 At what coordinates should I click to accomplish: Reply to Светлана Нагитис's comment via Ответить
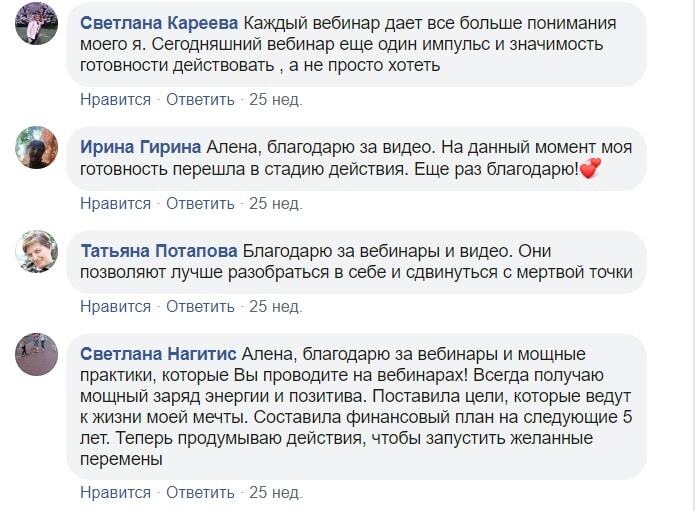click(x=200, y=492)
